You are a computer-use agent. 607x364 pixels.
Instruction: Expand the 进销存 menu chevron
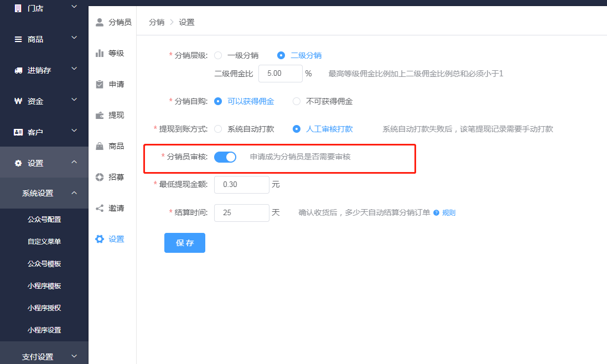tap(74, 69)
